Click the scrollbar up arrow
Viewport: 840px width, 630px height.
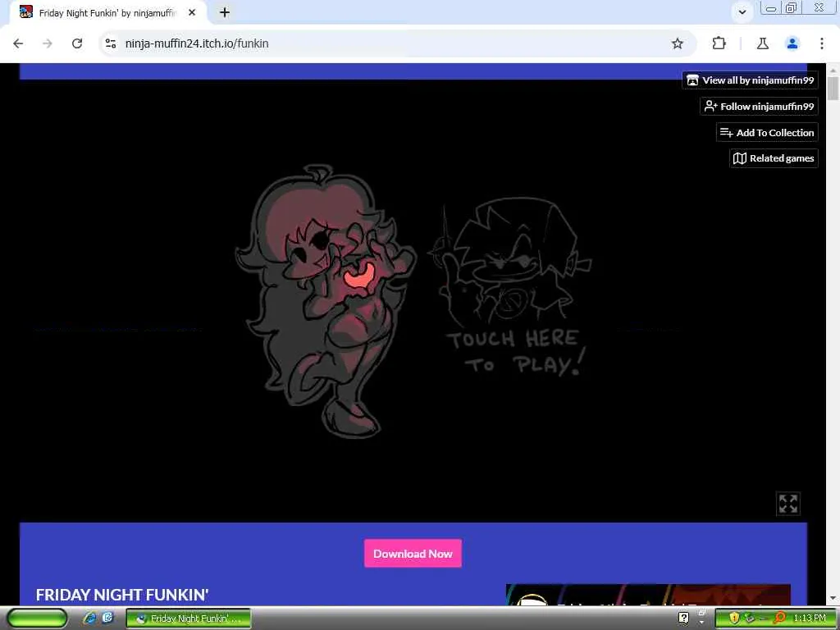(833, 70)
